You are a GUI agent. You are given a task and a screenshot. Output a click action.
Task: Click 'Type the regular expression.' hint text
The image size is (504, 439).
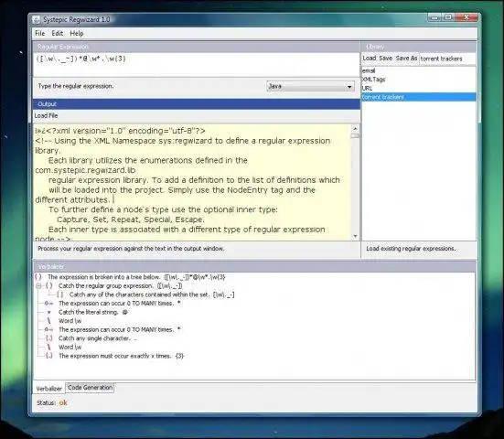(x=76, y=86)
